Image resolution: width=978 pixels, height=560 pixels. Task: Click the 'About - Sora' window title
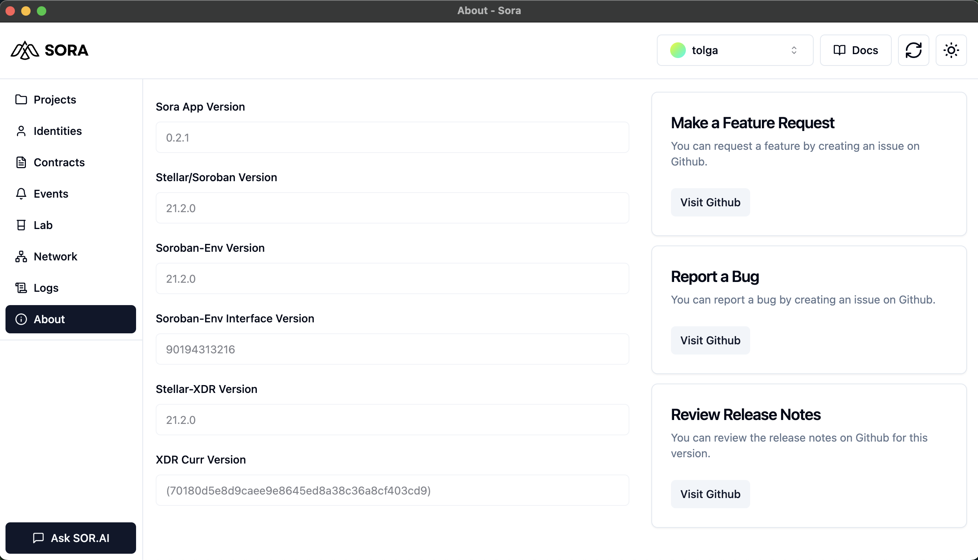[x=489, y=11]
